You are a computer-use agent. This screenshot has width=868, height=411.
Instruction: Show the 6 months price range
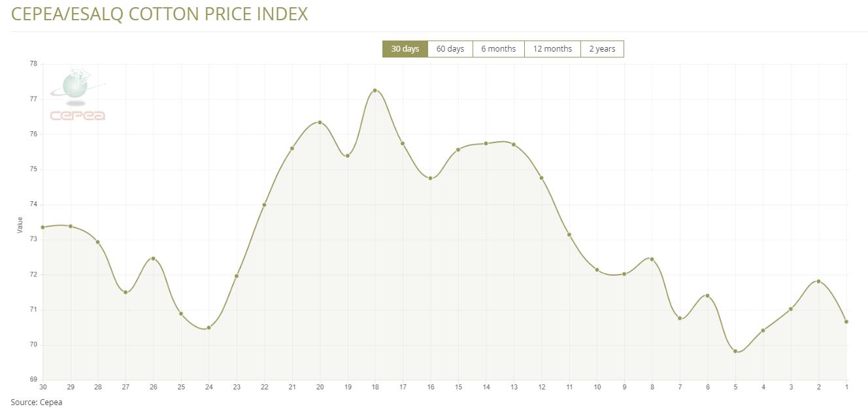pyautogui.click(x=498, y=49)
